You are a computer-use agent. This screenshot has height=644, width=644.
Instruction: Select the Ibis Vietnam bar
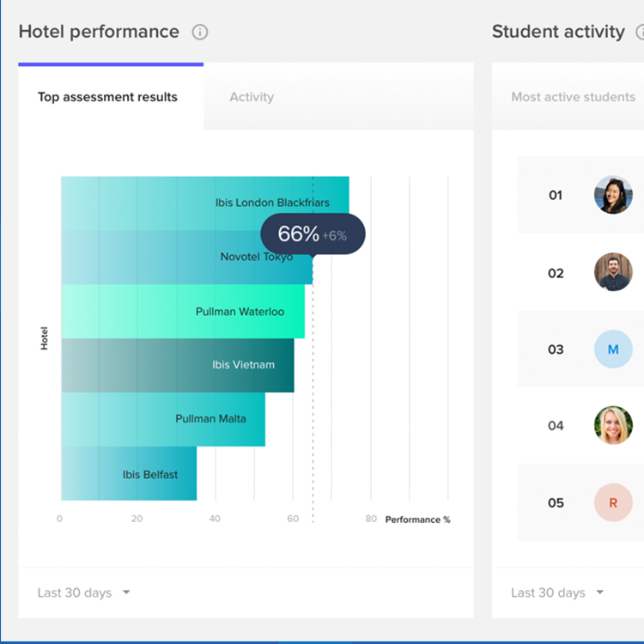pyautogui.click(x=178, y=365)
